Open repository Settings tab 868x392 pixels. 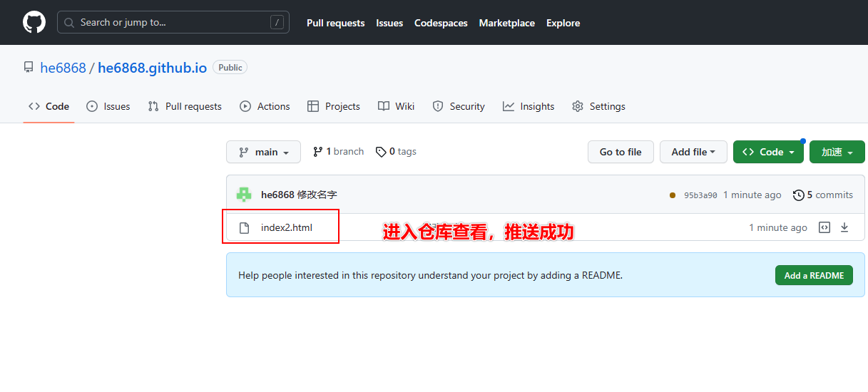598,106
